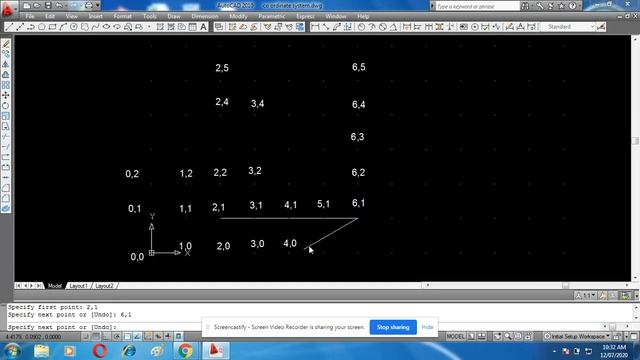Select the Move tool in left toolbar
Image resolution: width=640 pixels, height=360 pixels.
[6, 95]
